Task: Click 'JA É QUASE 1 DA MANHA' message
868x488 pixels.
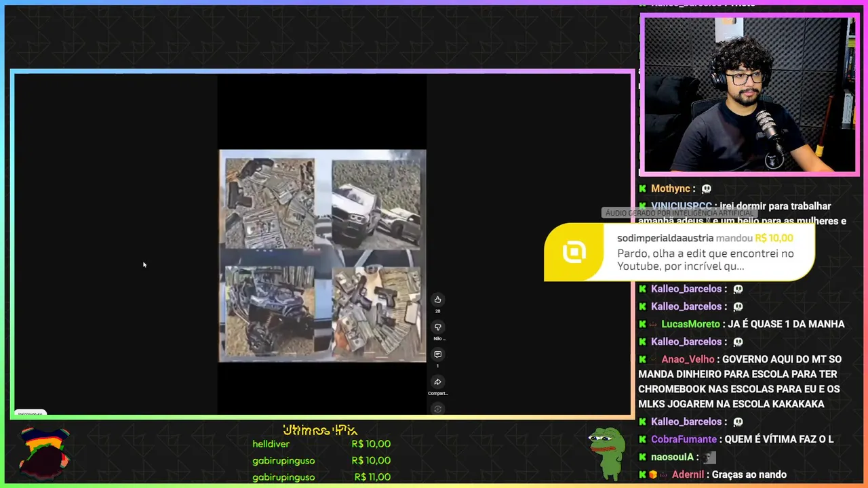Action: (x=786, y=324)
